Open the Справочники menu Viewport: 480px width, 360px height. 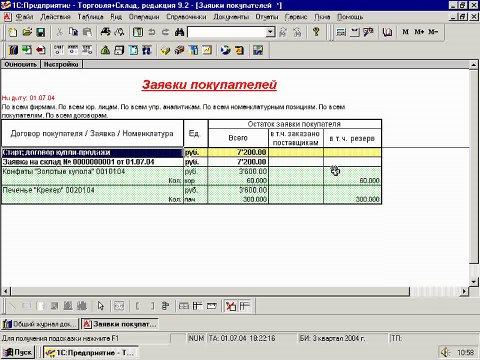coord(186,17)
